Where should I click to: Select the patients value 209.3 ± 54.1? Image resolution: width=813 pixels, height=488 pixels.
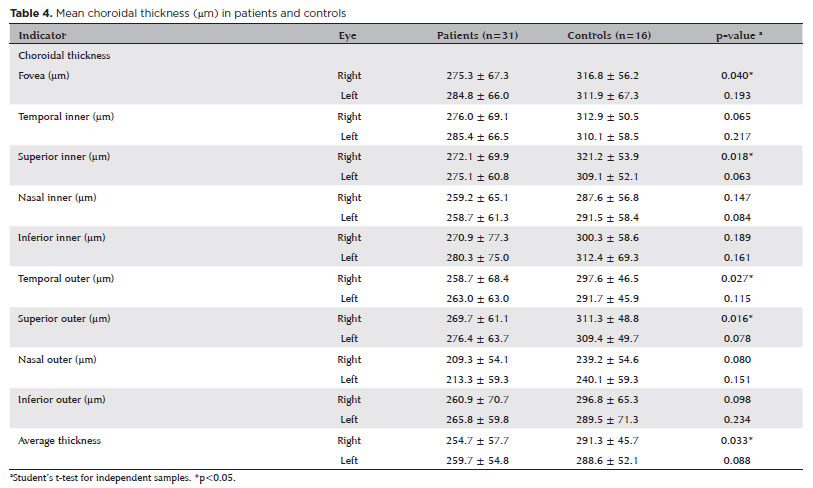477,359
